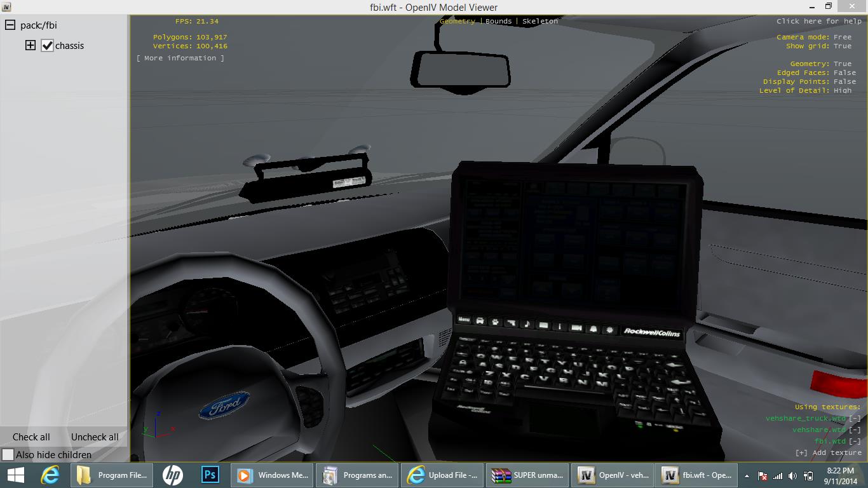Click the volume speaker tray icon
868x488 pixels.
792,476
